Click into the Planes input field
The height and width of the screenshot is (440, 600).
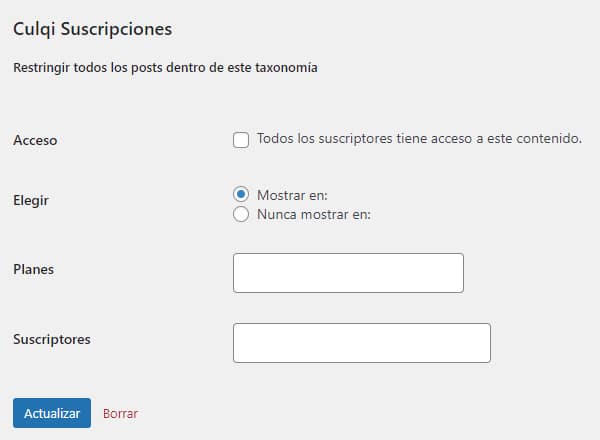coord(348,273)
